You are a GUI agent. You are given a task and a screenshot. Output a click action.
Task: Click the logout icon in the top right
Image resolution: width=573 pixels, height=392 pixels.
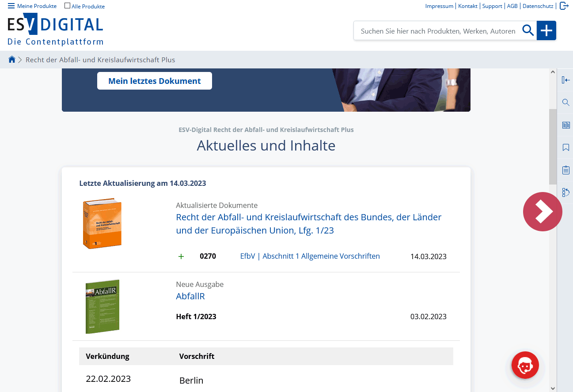coord(564,6)
